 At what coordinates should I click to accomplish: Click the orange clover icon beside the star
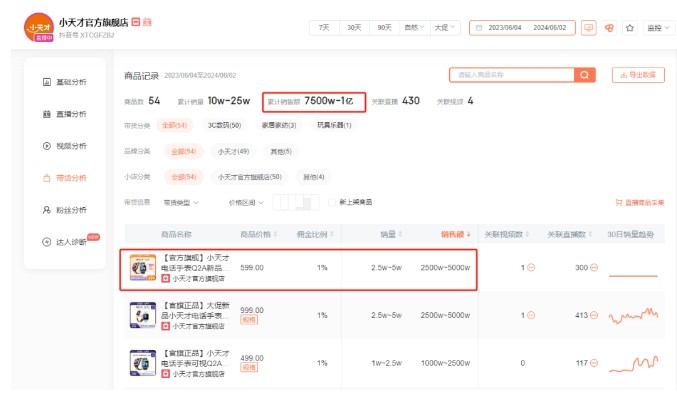pyautogui.click(x=609, y=28)
